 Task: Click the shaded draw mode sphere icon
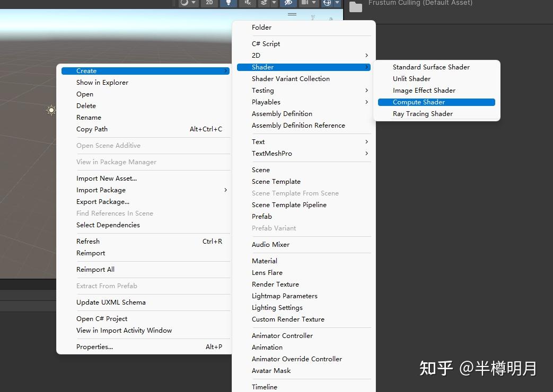click(184, 3)
